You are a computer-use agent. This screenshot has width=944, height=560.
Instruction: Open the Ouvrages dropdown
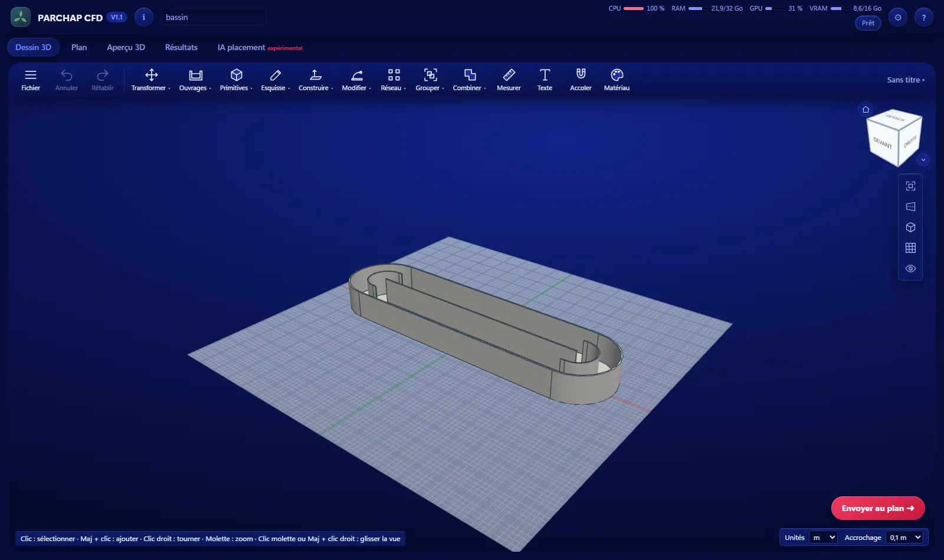(x=195, y=80)
